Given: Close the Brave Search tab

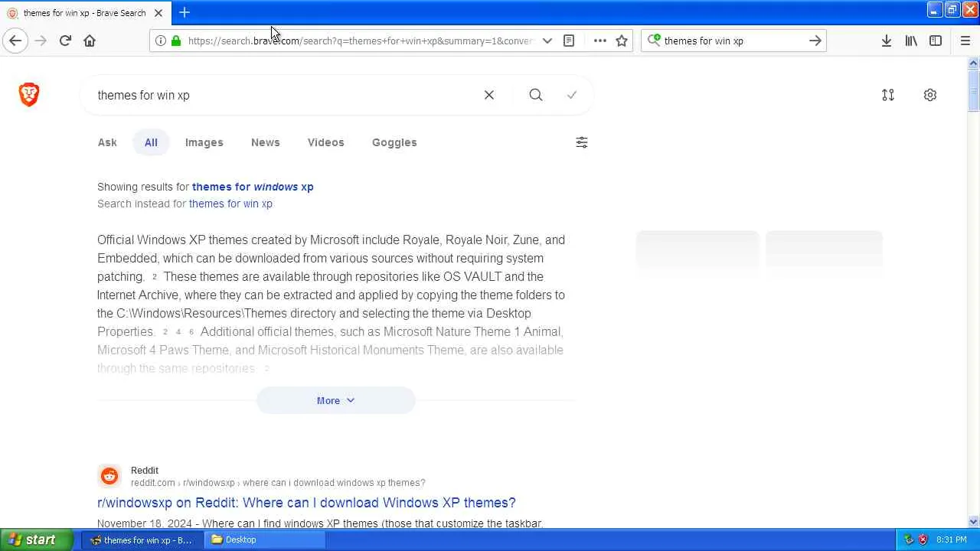Looking at the screenshot, I should (158, 13).
